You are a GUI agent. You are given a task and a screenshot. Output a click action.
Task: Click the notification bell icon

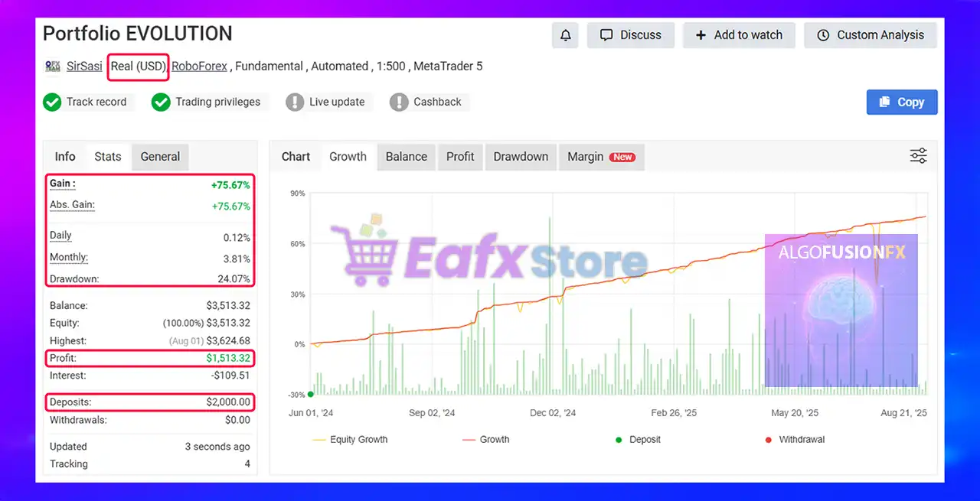[566, 35]
